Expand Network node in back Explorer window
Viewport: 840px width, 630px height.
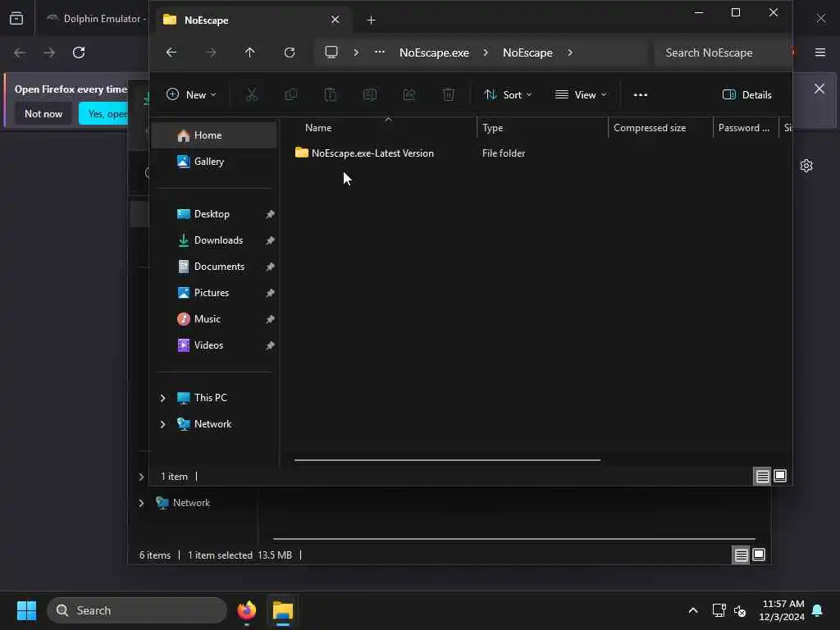coord(141,503)
